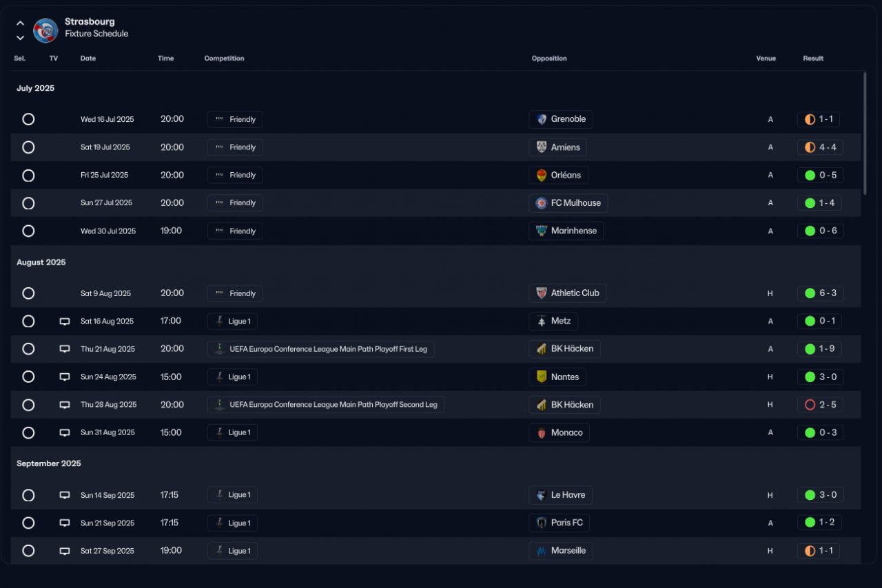Go to previous club with up chevron

click(x=20, y=23)
